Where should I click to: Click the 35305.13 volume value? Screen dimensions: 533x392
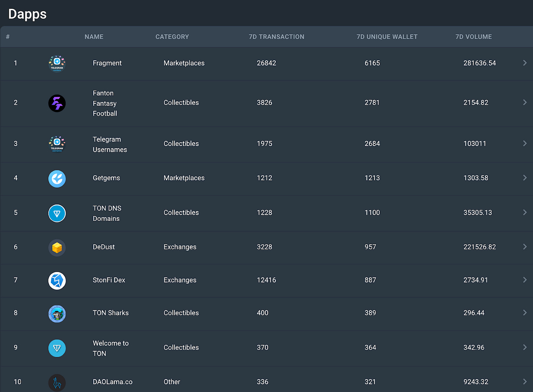point(478,212)
